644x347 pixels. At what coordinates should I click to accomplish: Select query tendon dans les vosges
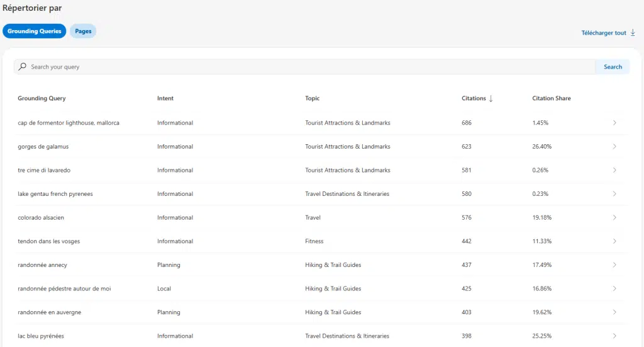pyautogui.click(x=49, y=241)
